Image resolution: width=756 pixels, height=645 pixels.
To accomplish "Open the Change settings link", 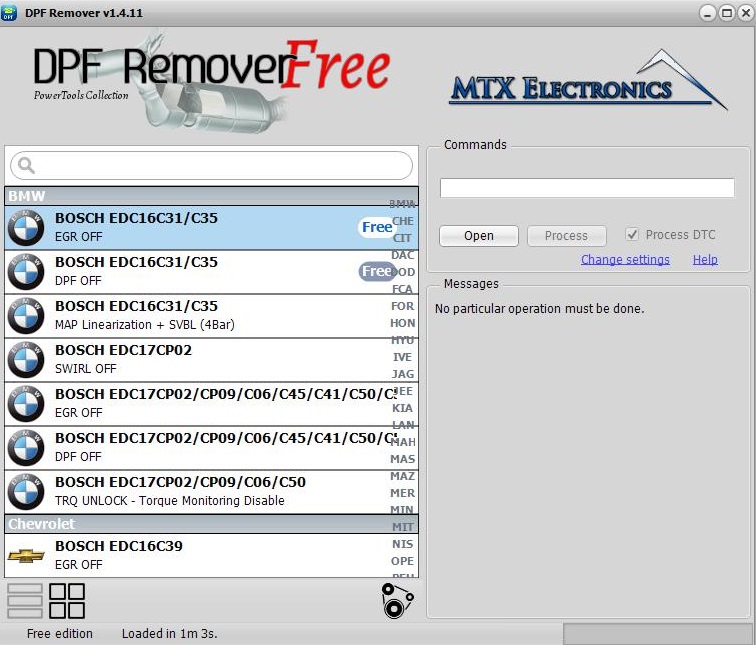I will pos(625,260).
